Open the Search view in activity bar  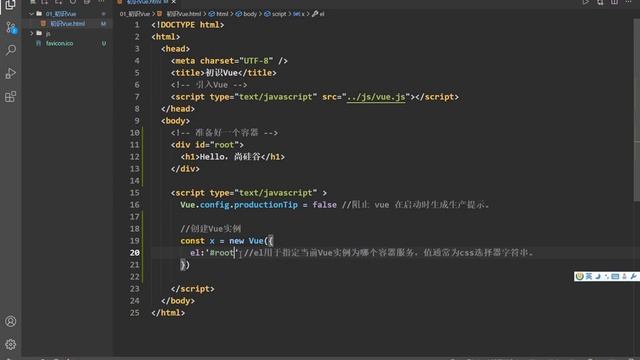(x=11, y=50)
